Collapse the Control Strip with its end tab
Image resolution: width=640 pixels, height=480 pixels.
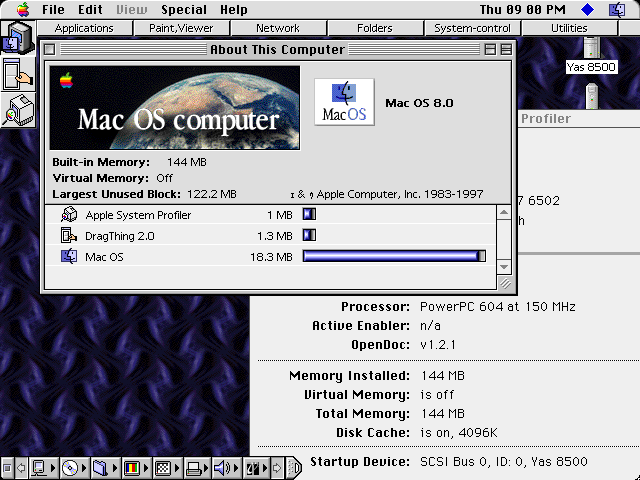(x=293, y=468)
